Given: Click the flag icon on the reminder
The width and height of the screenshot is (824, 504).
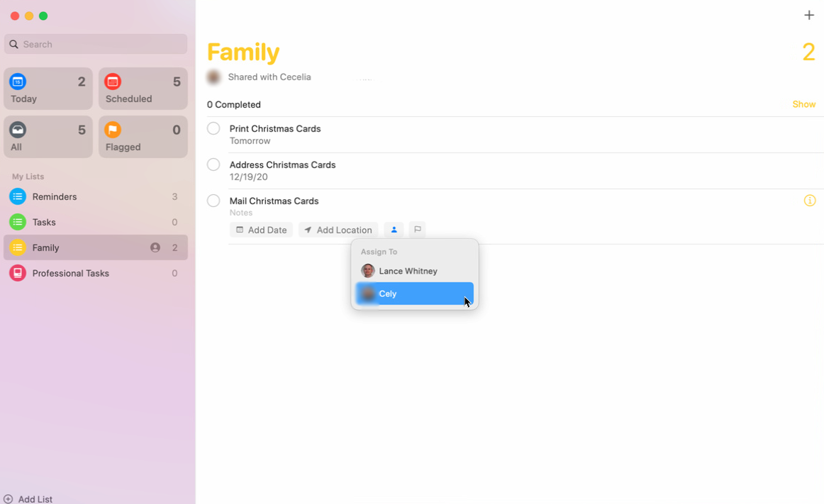Looking at the screenshot, I should [417, 230].
